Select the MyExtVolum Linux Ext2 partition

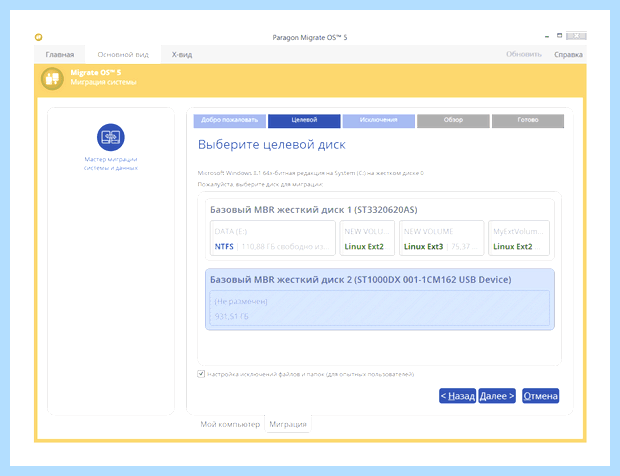click(519, 238)
